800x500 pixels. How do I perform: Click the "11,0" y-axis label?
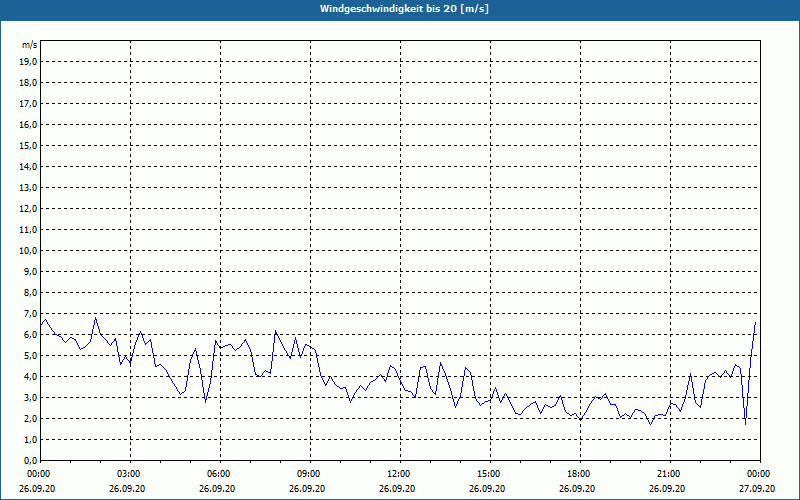28,230
